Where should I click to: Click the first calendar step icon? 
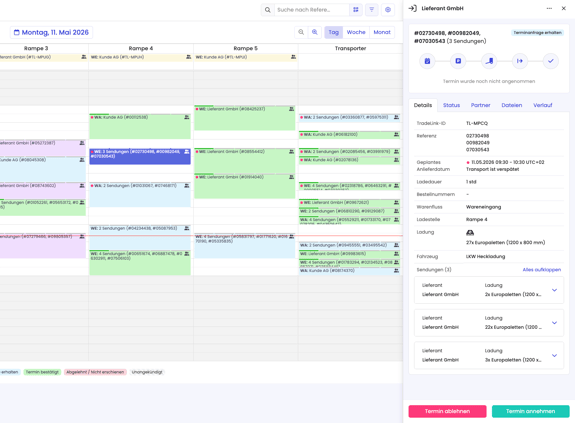427,61
